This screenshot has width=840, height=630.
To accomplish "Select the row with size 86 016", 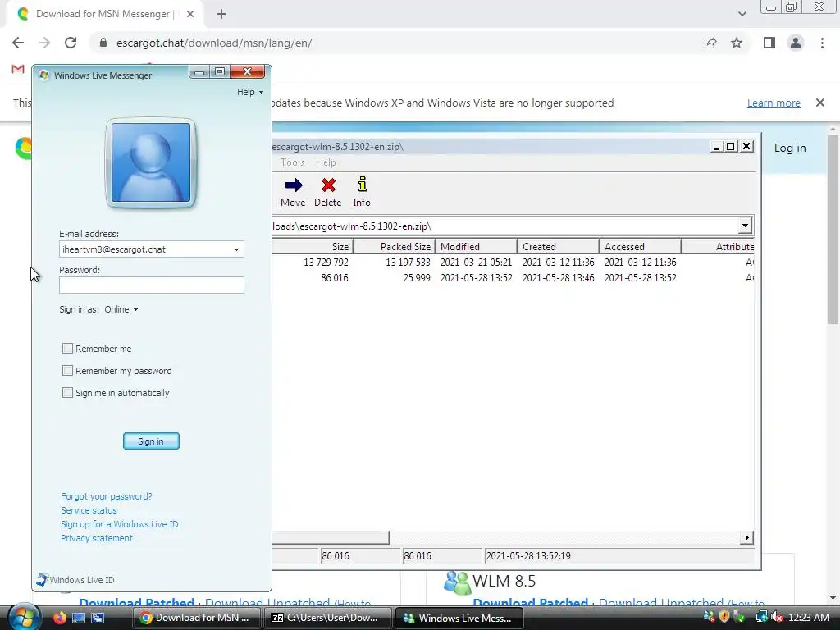I will [x=513, y=277].
